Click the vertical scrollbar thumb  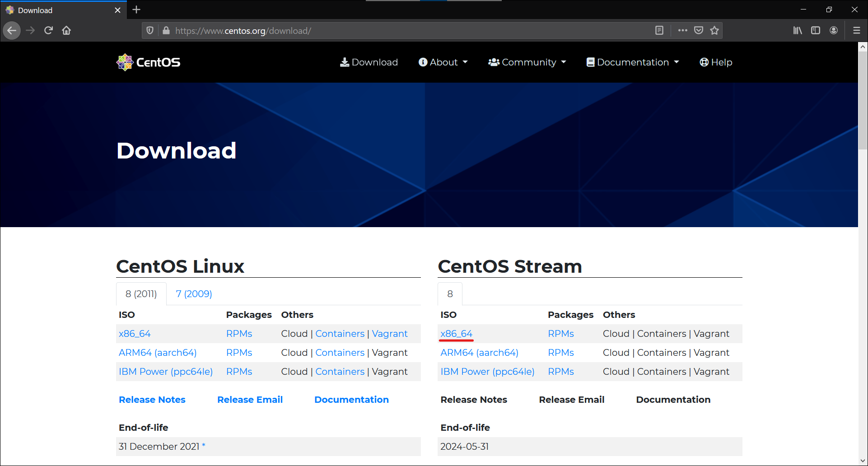(x=863, y=100)
